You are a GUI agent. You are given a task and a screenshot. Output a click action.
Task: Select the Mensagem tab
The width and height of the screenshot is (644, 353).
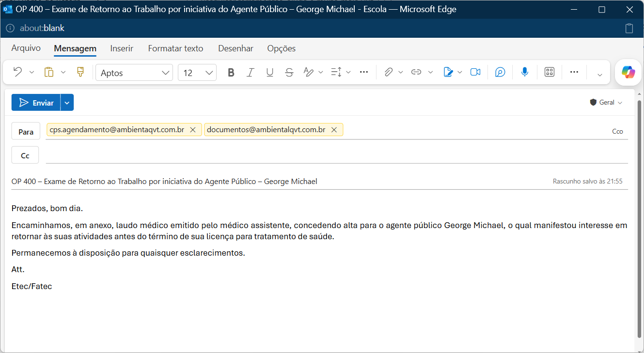point(75,48)
